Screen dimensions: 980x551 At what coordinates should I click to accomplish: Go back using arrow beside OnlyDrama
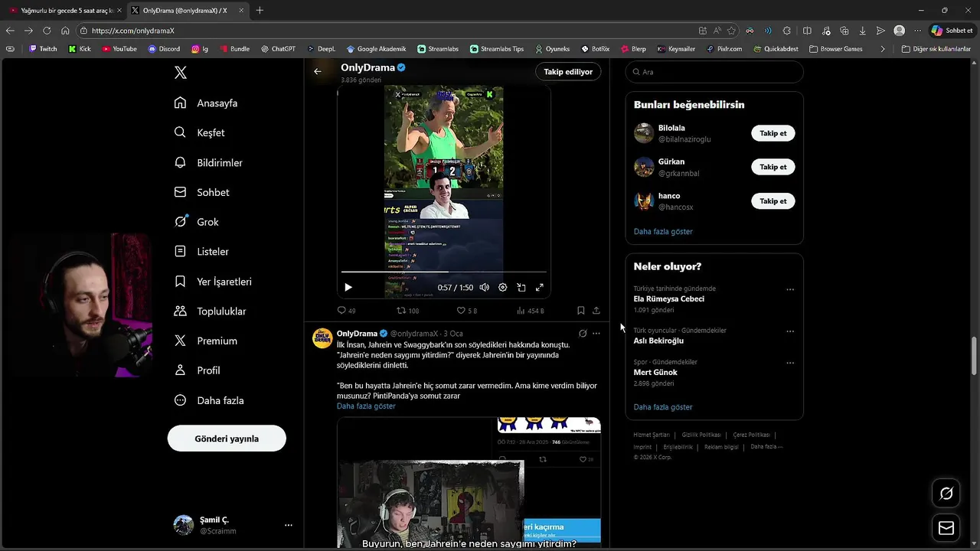click(x=318, y=71)
